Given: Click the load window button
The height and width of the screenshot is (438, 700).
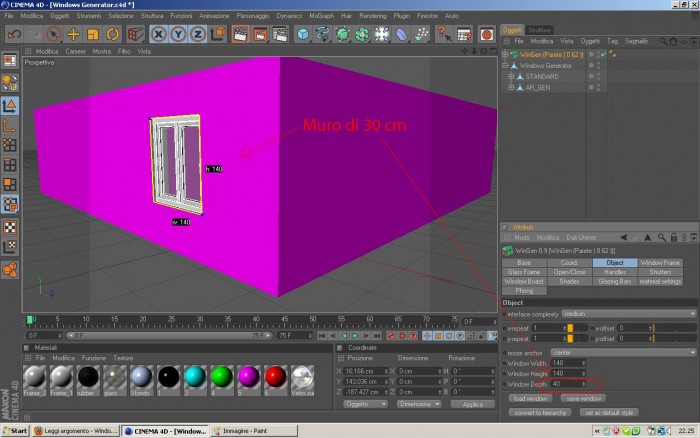Looking at the screenshot, I should click(530, 398).
